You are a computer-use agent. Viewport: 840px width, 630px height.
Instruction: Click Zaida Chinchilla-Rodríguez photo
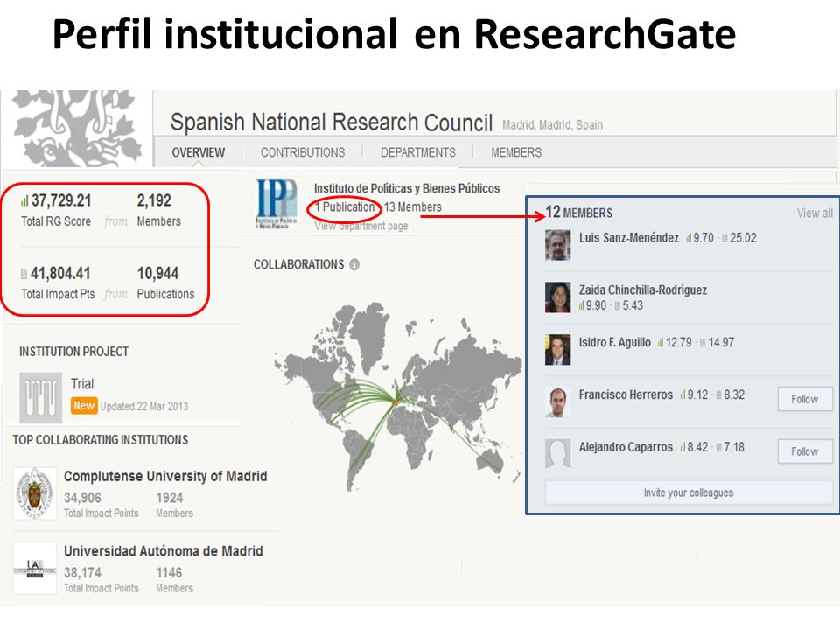pyautogui.click(x=557, y=297)
